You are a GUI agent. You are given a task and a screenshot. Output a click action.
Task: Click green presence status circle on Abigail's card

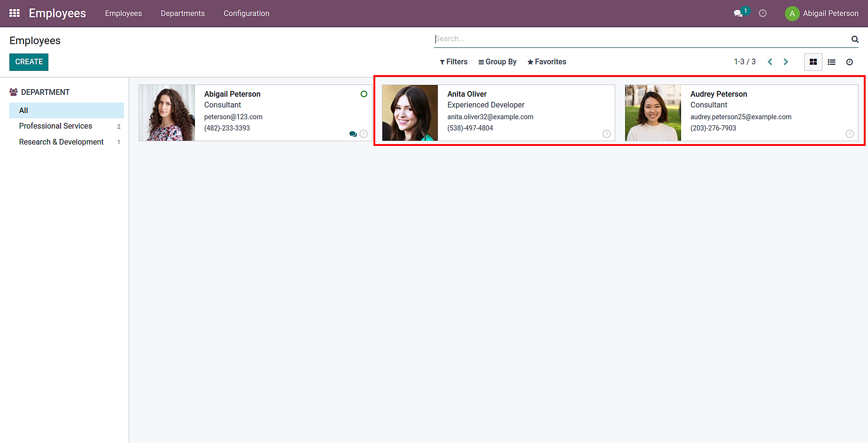(364, 94)
